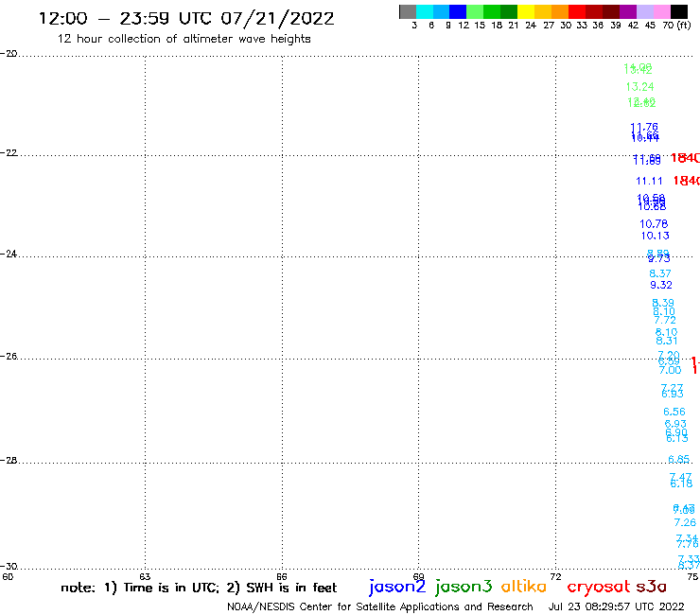Click the subtitle '12 hour collection of altimeter wave heights'
This screenshot has width=700, height=615.
[x=184, y=39]
